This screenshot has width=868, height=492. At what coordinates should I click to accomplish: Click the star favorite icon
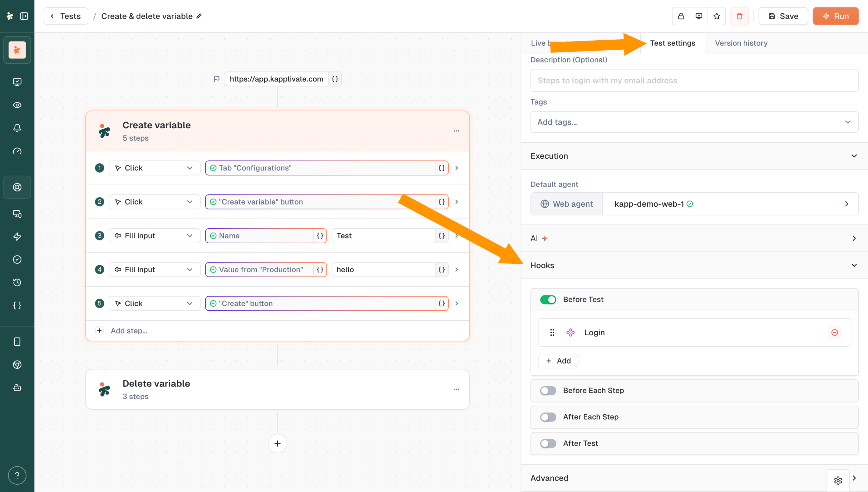tap(716, 16)
